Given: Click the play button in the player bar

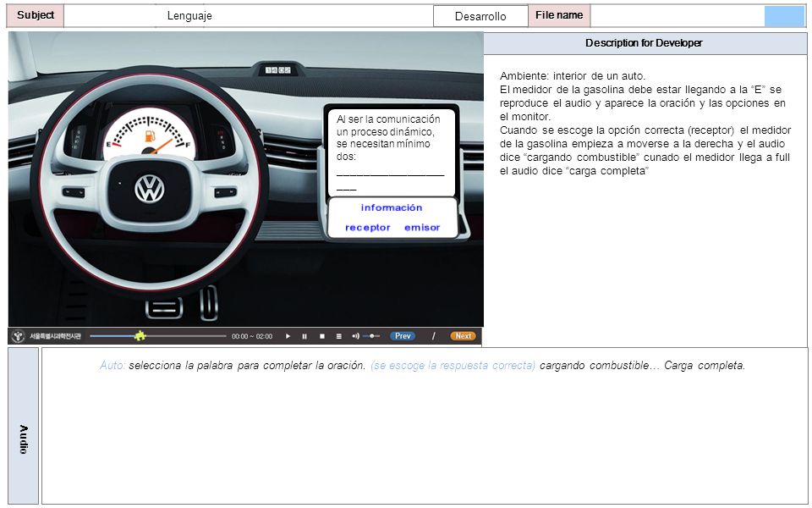Looking at the screenshot, I should pyautogui.click(x=288, y=336).
